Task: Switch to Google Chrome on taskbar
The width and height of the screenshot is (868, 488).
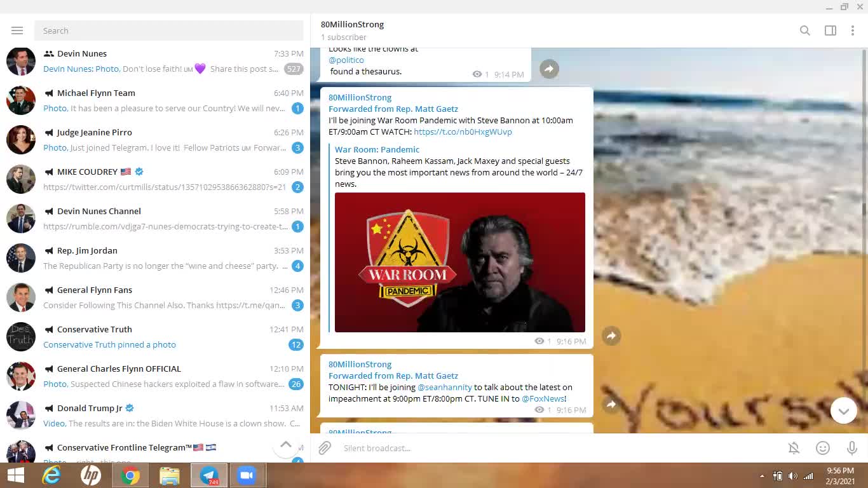Action: click(x=130, y=475)
